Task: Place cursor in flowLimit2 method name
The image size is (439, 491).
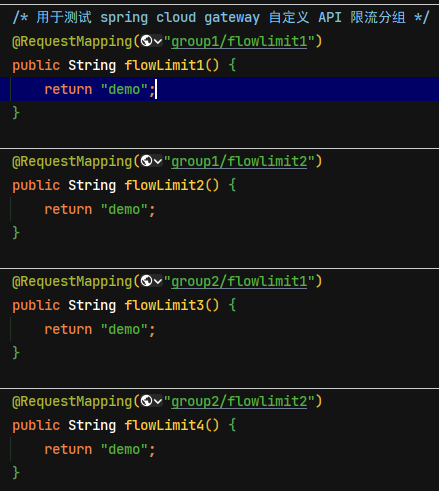Action: pos(164,185)
